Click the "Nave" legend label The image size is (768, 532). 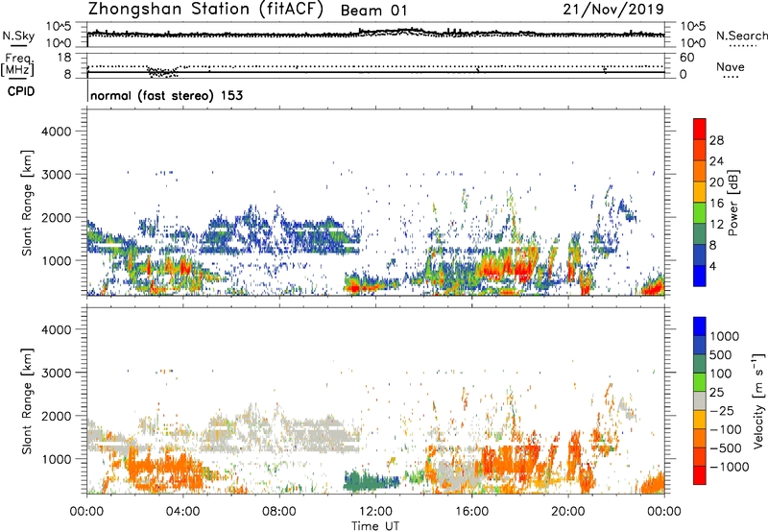(x=731, y=67)
